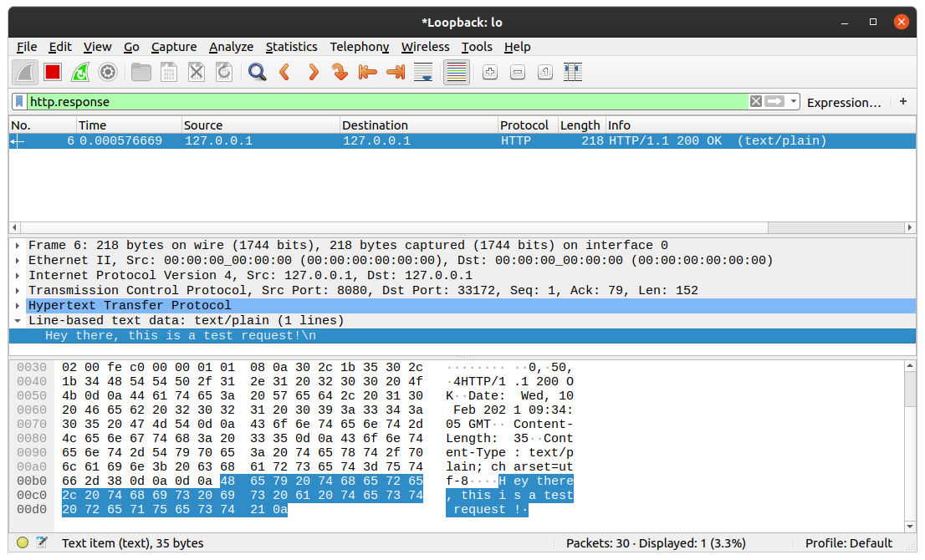Restart the current capture
Screen dimensions: 925x560
coord(80,72)
